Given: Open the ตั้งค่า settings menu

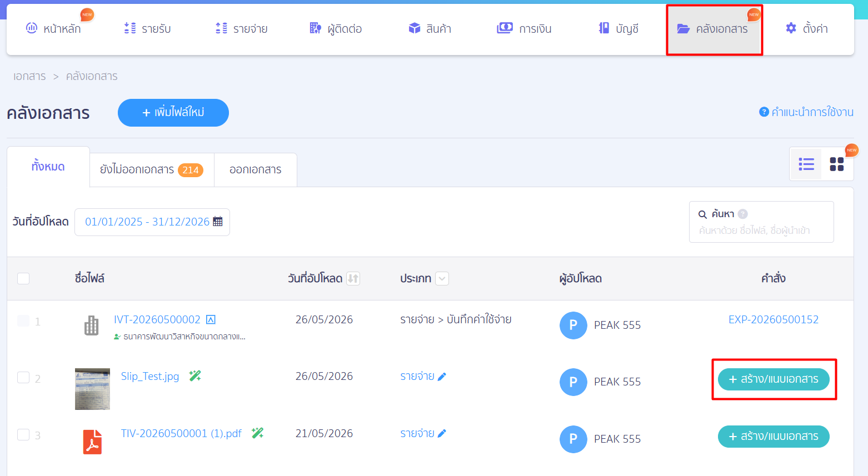Looking at the screenshot, I should click(x=807, y=28).
